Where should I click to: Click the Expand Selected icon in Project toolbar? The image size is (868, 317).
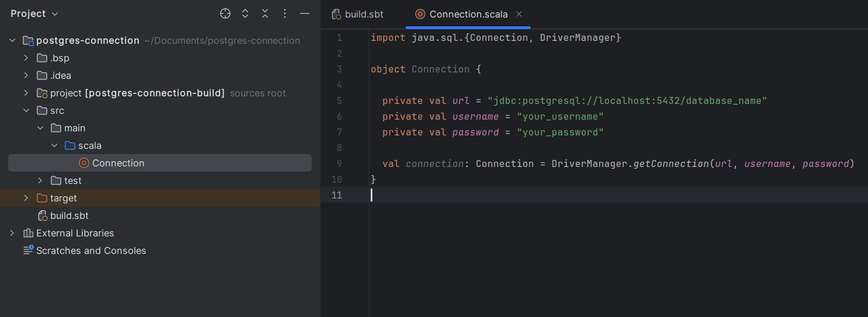245,13
